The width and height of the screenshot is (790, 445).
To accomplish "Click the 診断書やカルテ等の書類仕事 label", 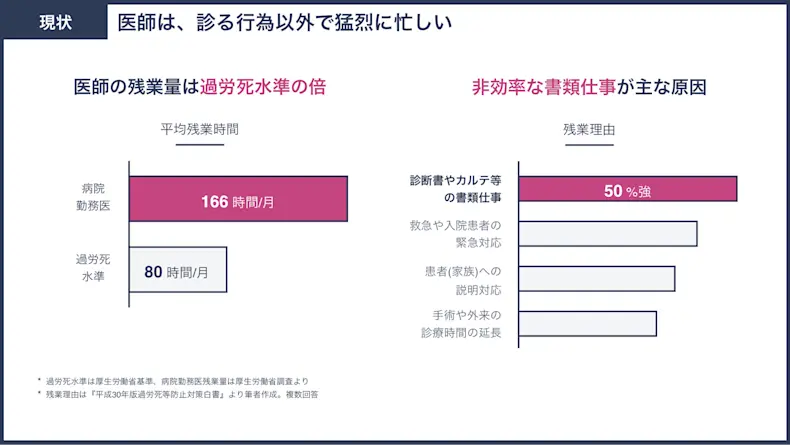I will pos(455,189).
